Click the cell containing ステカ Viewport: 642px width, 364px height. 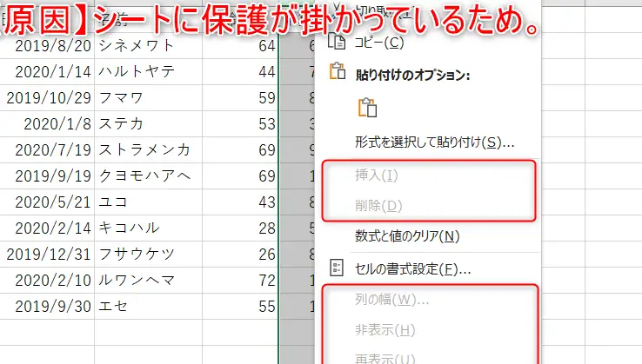coord(122,123)
